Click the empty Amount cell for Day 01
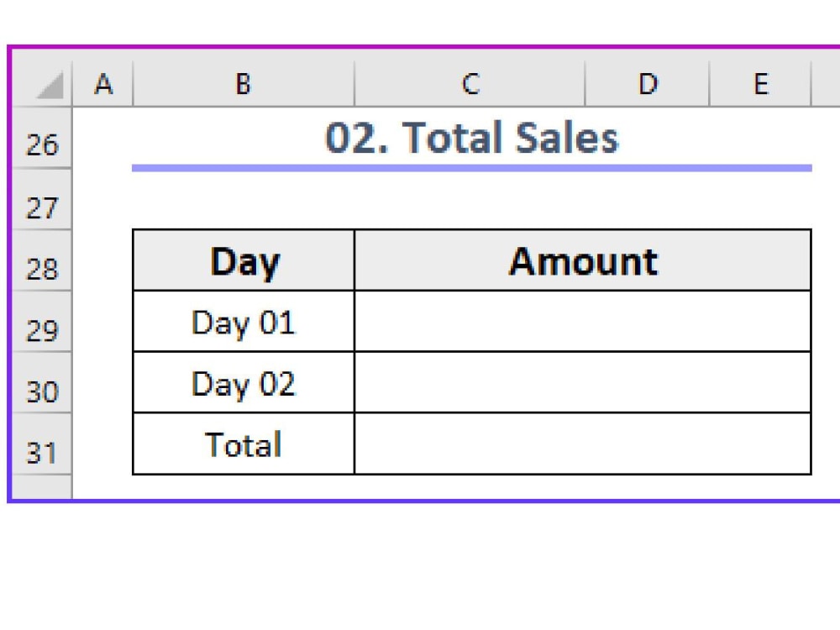 583,322
